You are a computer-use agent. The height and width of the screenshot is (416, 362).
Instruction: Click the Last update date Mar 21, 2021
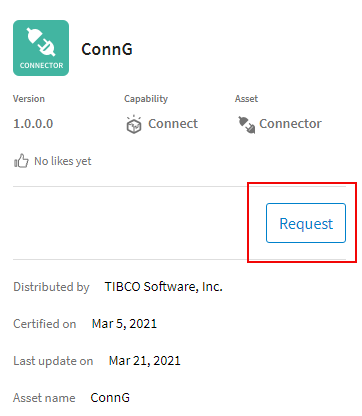(145, 361)
